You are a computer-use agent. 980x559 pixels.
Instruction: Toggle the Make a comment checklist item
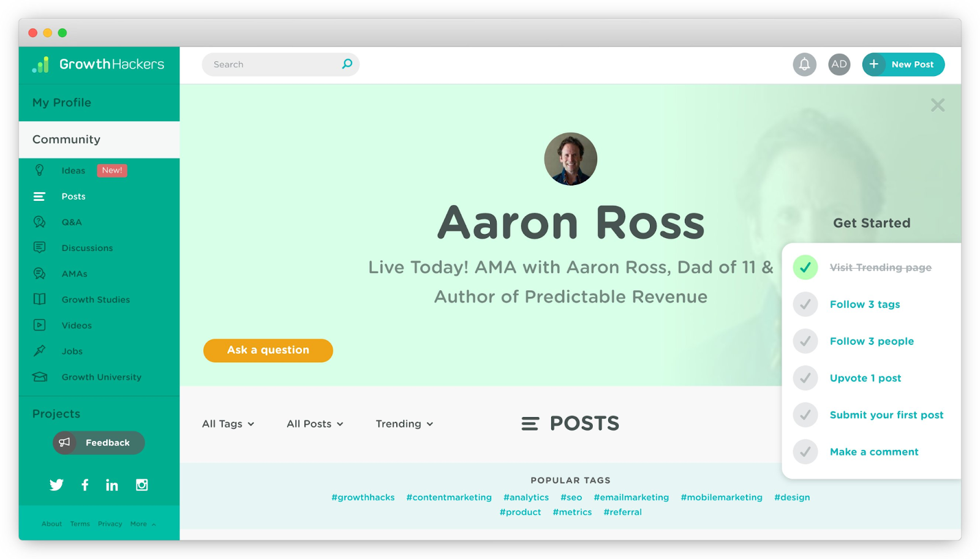click(x=805, y=451)
